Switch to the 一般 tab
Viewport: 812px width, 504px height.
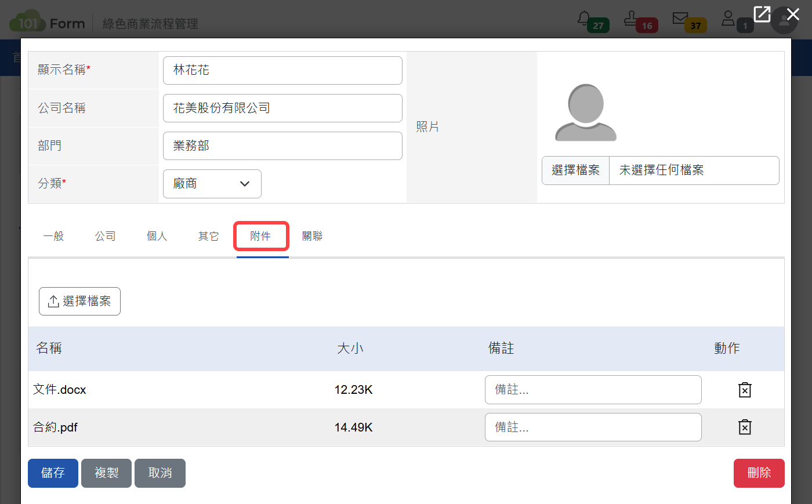coord(53,236)
